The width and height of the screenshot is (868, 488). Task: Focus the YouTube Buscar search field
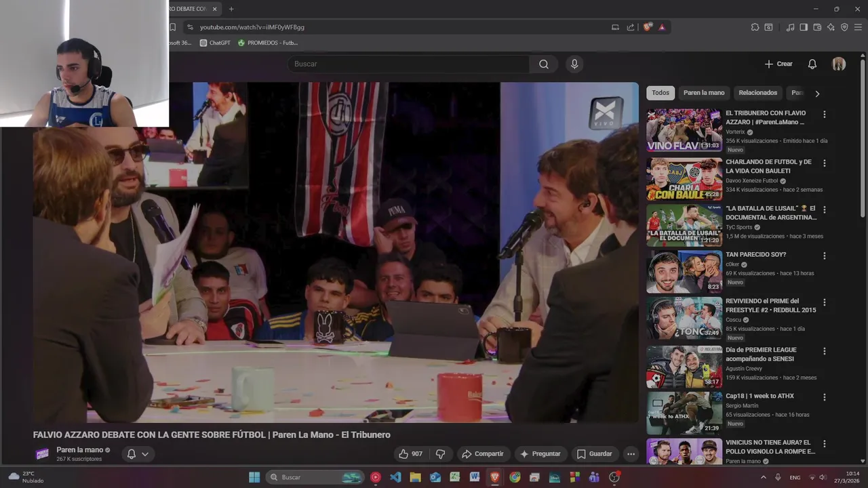(x=408, y=64)
